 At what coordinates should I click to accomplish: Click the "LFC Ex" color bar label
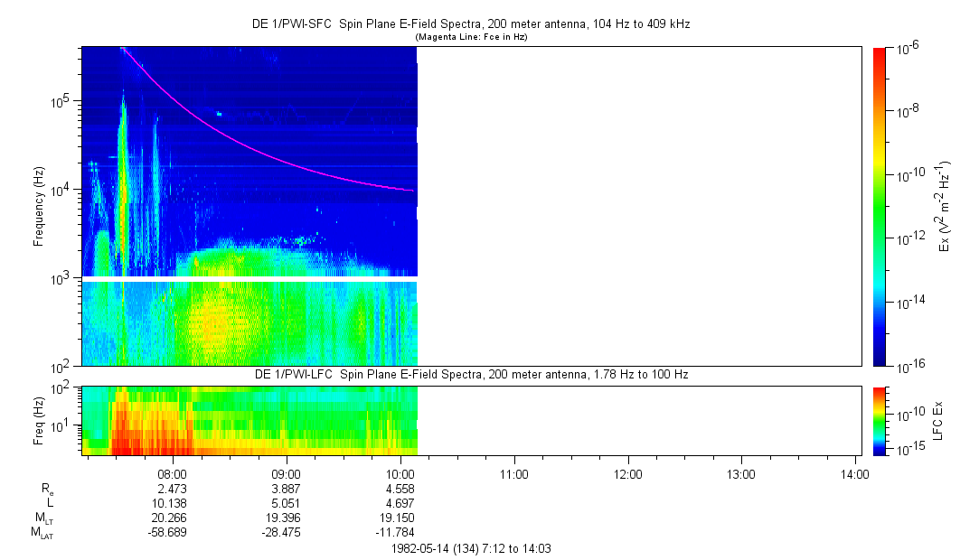[x=939, y=420]
